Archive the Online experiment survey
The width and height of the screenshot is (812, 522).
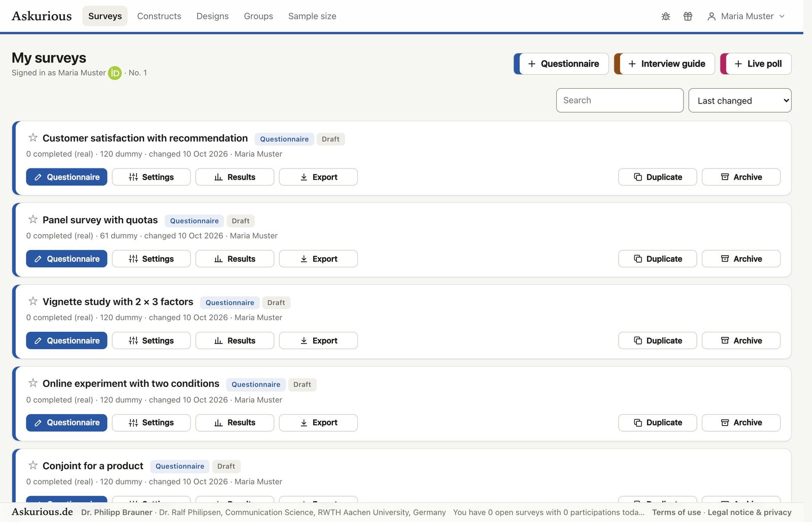coord(741,423)
